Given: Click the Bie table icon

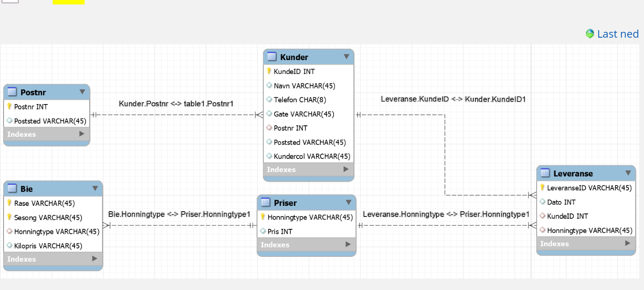Looking at the screenshot, I should click(x=12, y=189).
